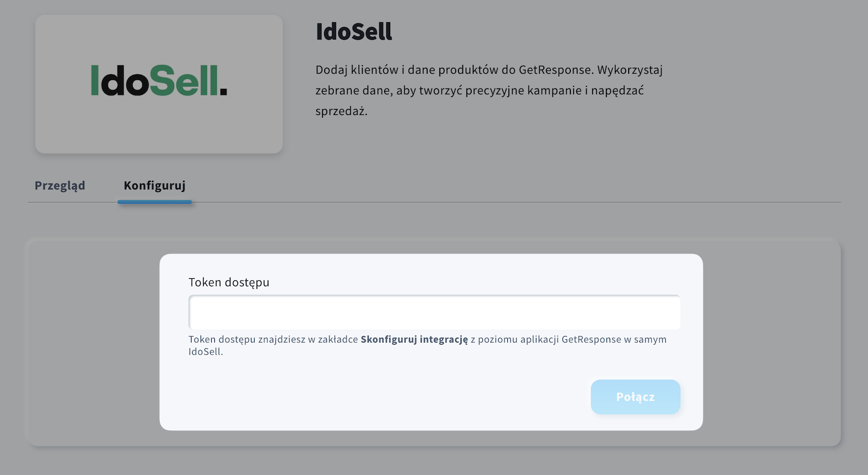This screenshot has height=475, width=868.
Task: Click the word IdoSell in helper text
Action: click(206, 351)
